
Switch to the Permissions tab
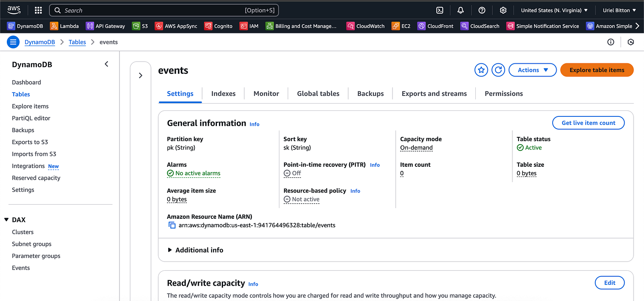[x=504, y=93]
